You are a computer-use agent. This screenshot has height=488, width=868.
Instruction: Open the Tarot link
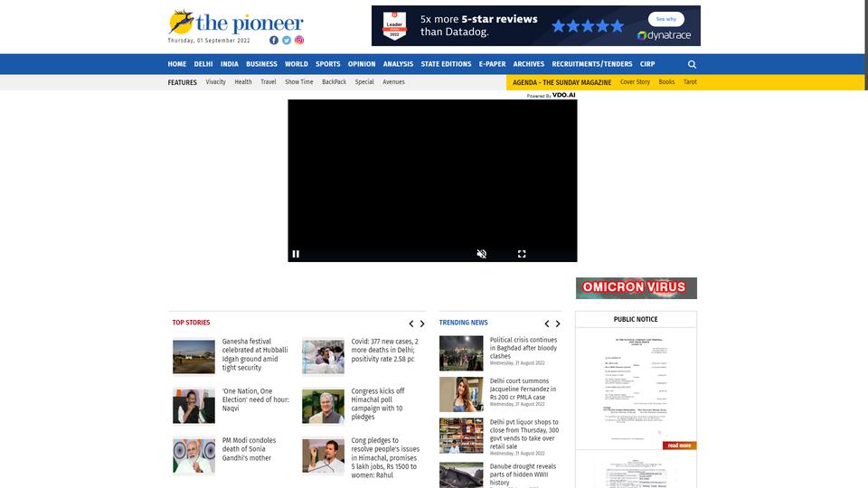coord(690,82)
